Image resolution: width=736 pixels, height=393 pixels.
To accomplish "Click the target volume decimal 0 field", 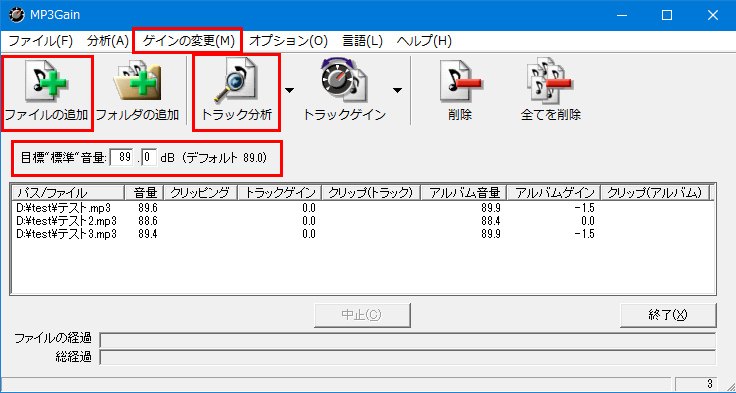I will [x=149, y=157].
